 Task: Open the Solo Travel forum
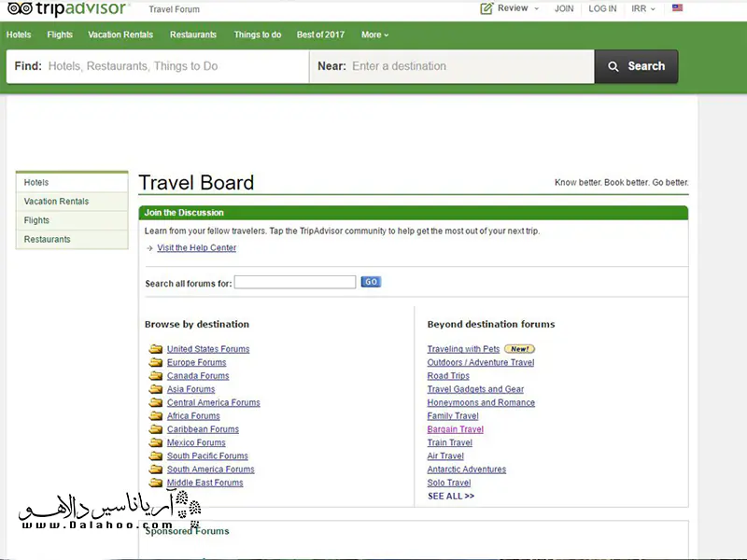[x=449, y=483]
